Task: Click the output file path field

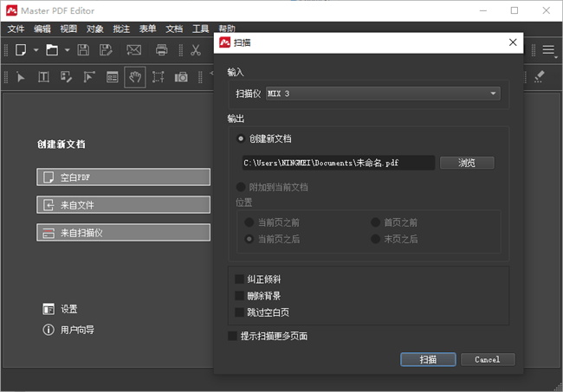Action: click(337, 163)
